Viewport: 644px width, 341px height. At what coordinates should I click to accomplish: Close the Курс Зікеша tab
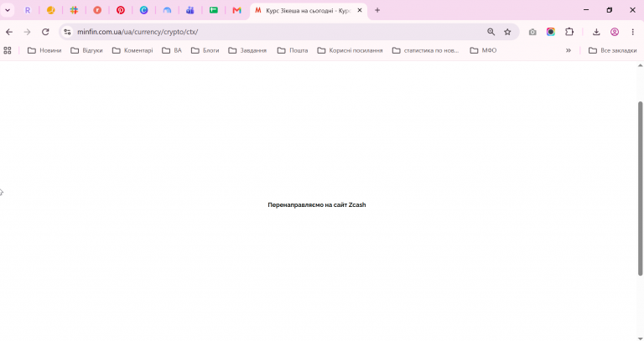(360, 10)
